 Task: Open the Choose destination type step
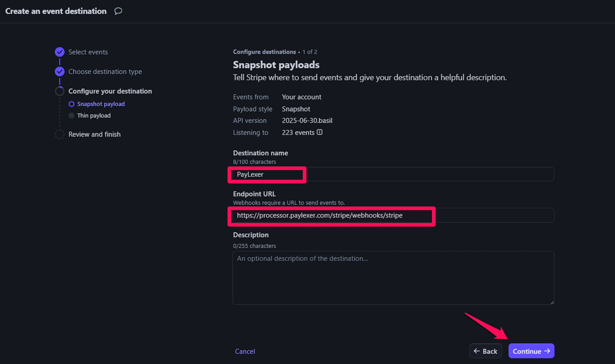[x=105, y=72]
